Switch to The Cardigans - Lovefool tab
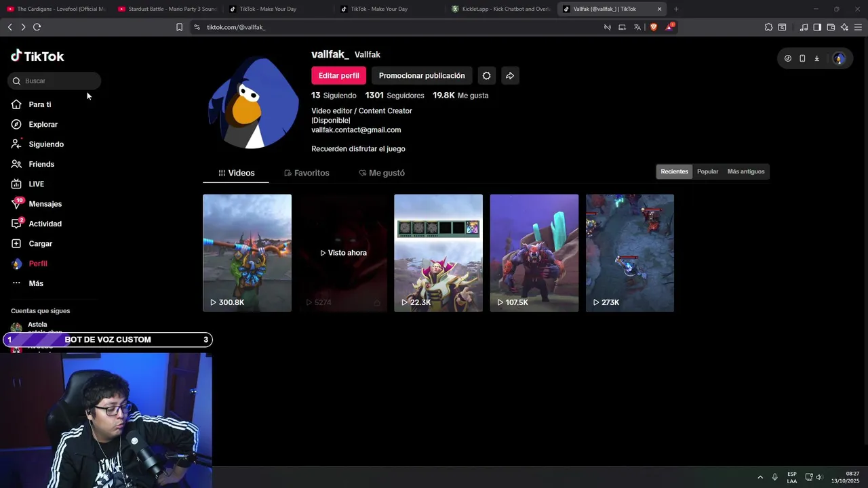Viewport: 868px width, 488px height. (x=56, y=9)
